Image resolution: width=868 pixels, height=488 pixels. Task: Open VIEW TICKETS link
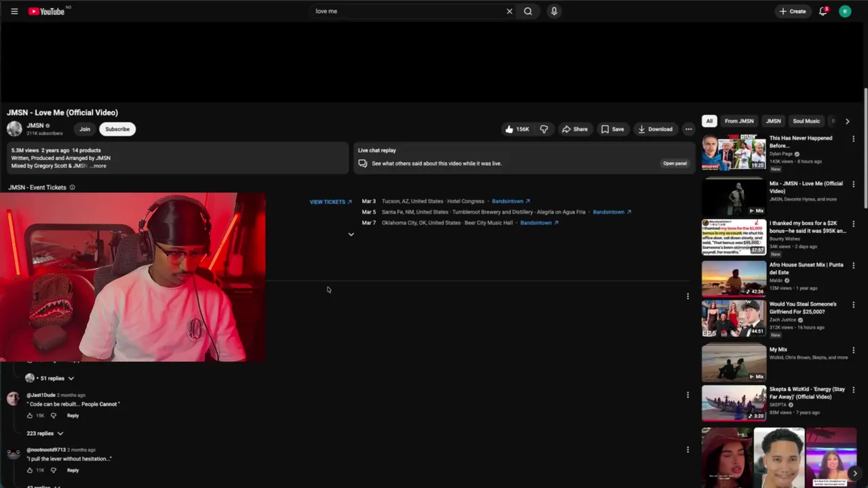[x=331, y=201]
